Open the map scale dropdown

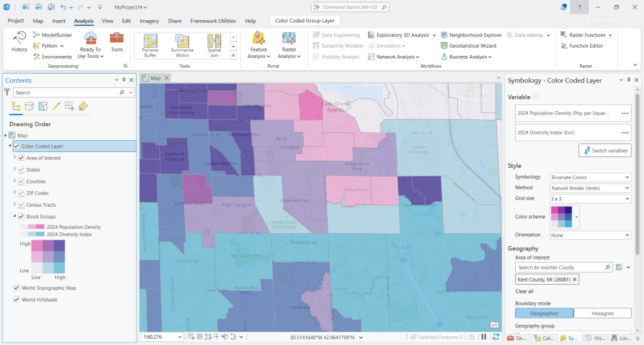pos(179,337)
